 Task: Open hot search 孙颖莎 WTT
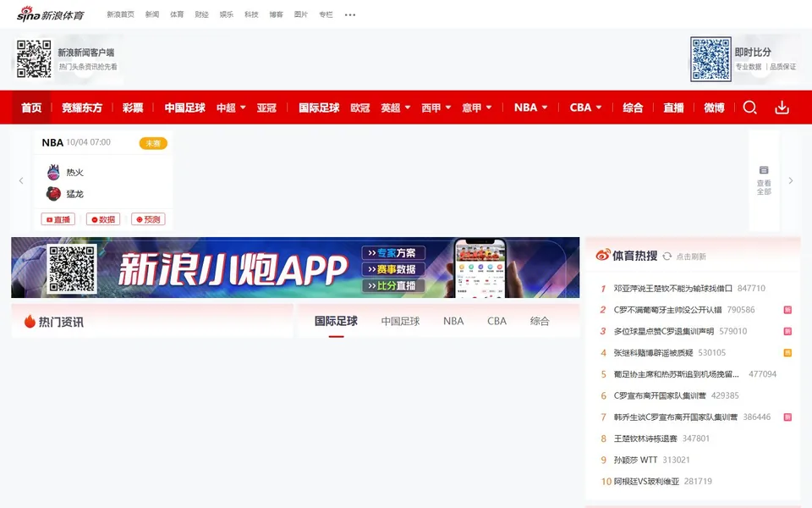click(x=635, y=460)
